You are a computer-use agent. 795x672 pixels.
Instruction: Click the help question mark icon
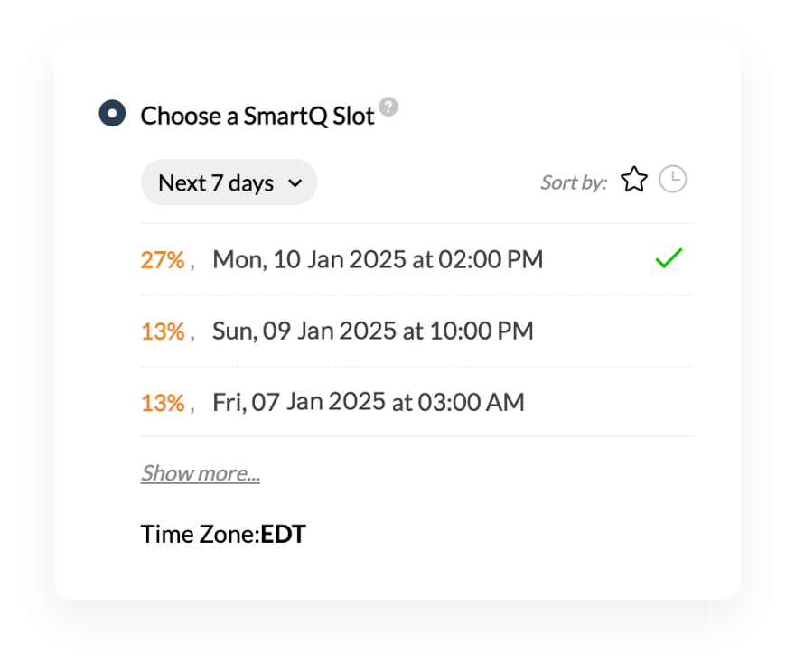pyautogui.click(x=387, y=106)
